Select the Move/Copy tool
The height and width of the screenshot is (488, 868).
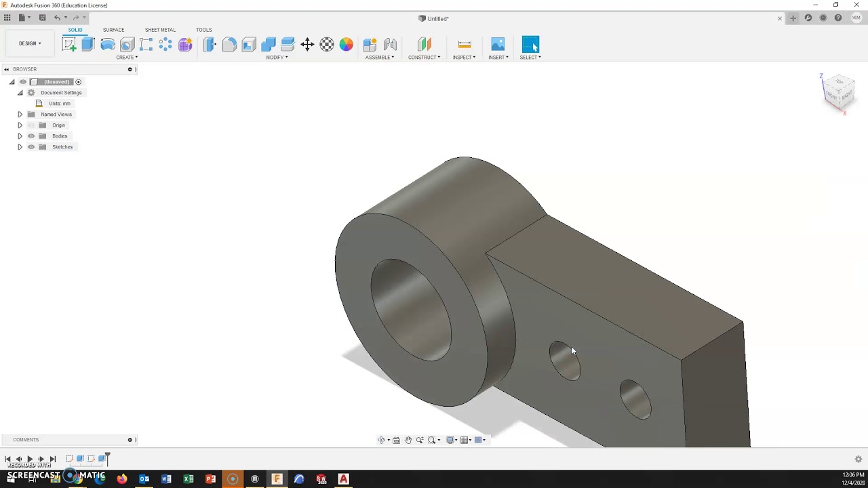click(x=307, y=45)
